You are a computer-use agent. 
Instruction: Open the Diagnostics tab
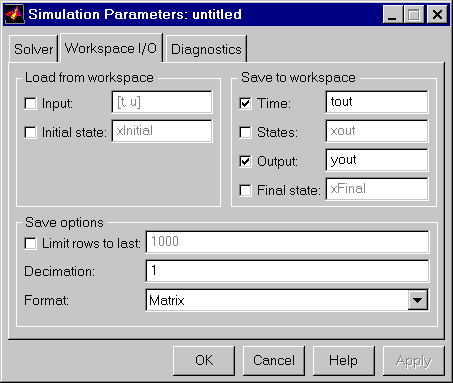(206, 49)
